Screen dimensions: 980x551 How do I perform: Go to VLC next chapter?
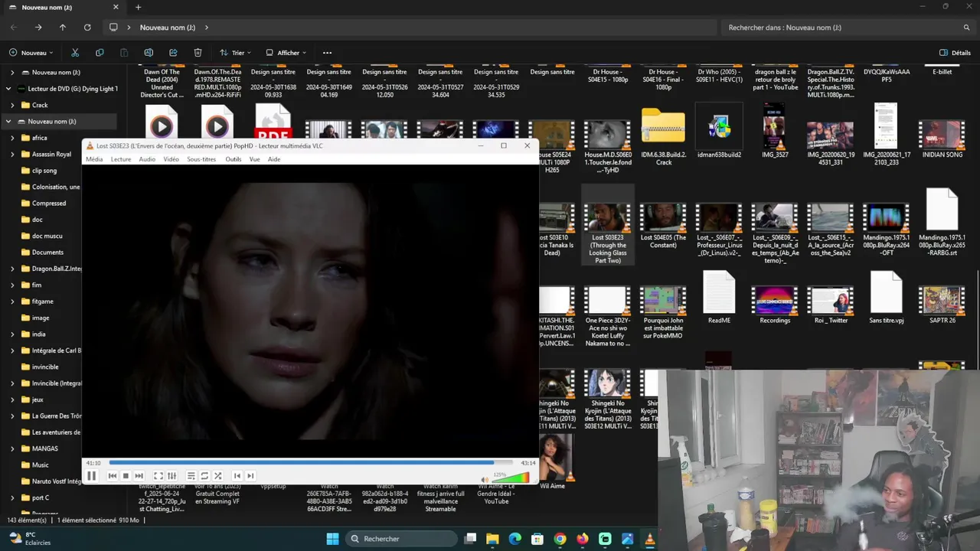coord(250,476)
